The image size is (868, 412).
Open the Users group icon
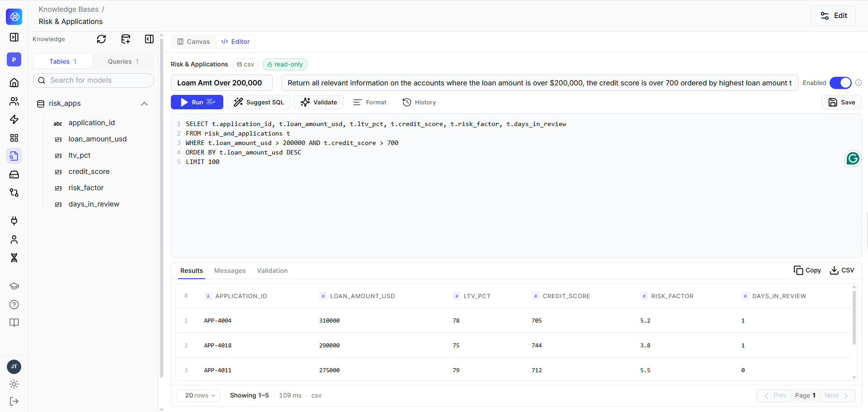point(14,101)
